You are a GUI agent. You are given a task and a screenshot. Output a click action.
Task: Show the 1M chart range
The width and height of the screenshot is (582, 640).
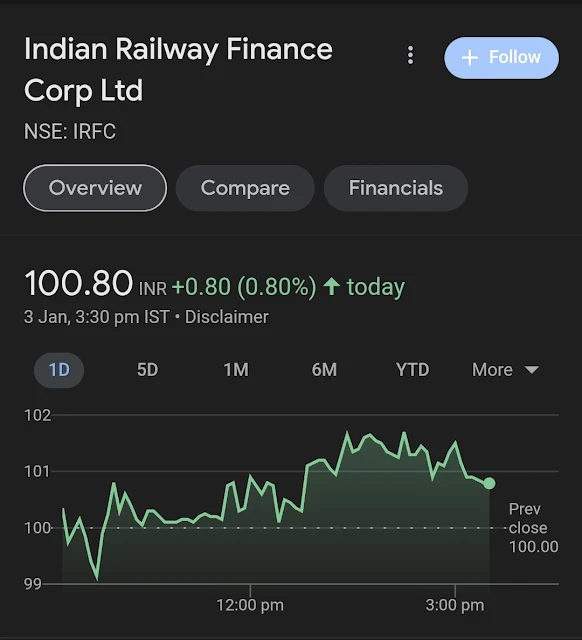(236, 370)
